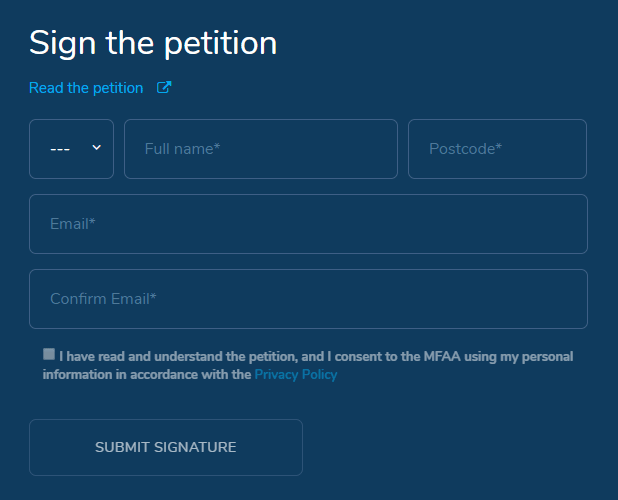This screenshot has width=618, height=500.
Task: Tick the petition consent checkbox
Action: (x=49, y=354)
